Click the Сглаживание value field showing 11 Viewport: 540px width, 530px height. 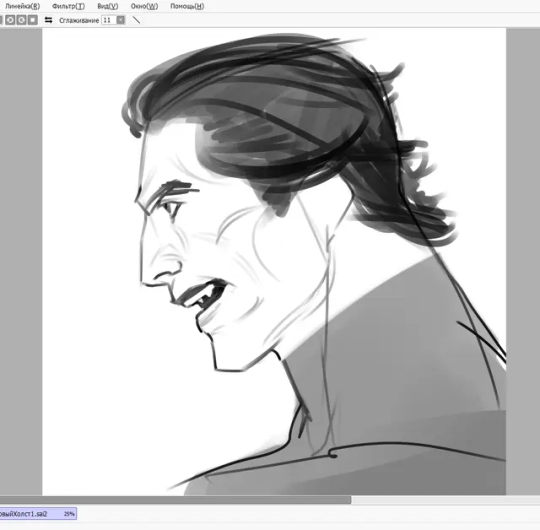coord(109,20)
